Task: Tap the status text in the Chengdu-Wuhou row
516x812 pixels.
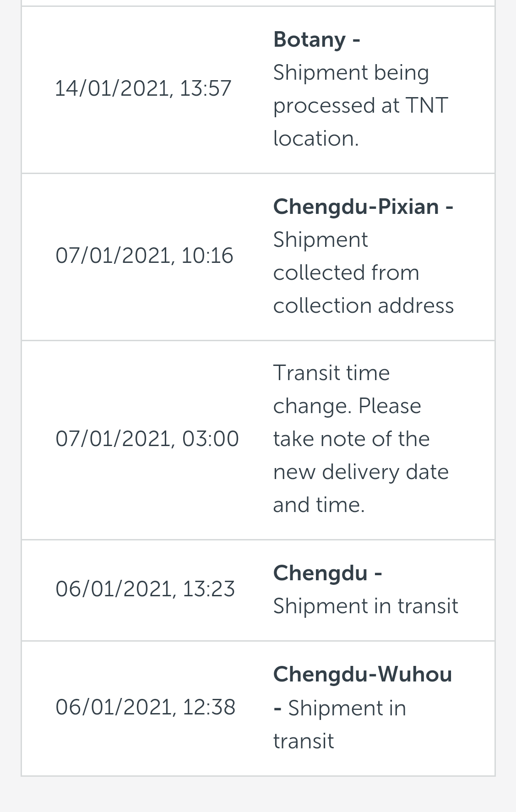Action: [347, 708]
